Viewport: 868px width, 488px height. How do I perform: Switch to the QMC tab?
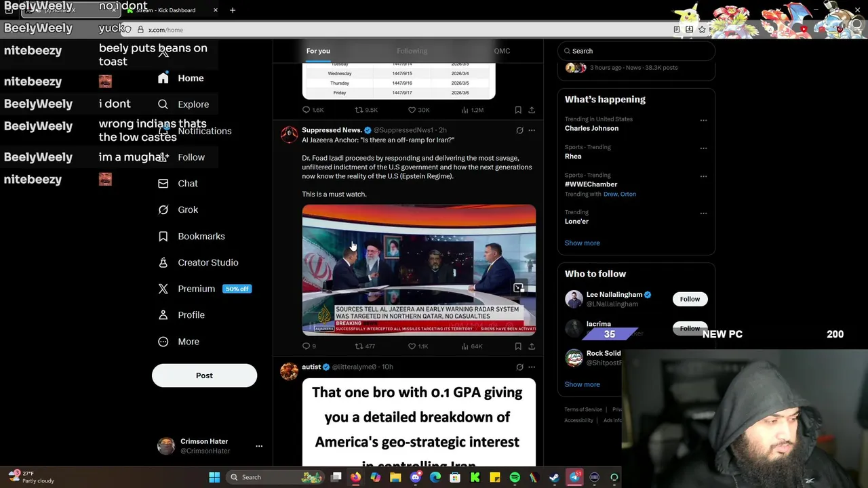tap(502, 51)
